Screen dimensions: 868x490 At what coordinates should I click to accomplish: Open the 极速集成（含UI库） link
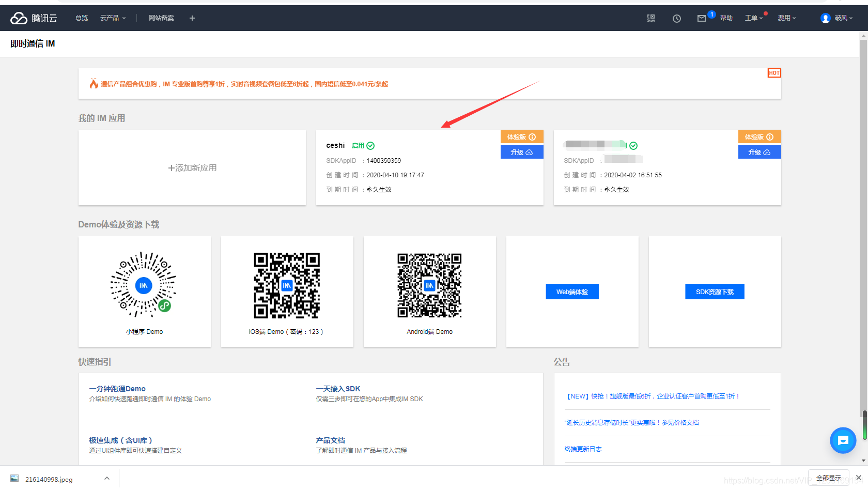coord(120,440)
